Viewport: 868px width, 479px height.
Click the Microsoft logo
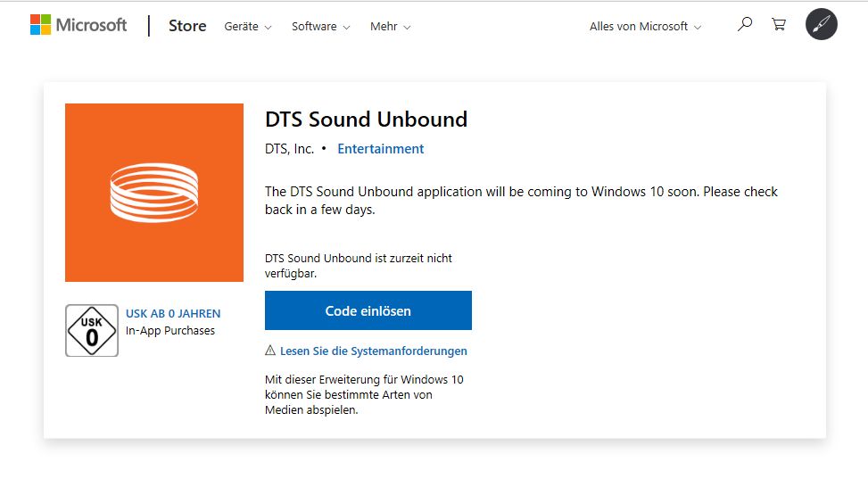coord(78,25)
